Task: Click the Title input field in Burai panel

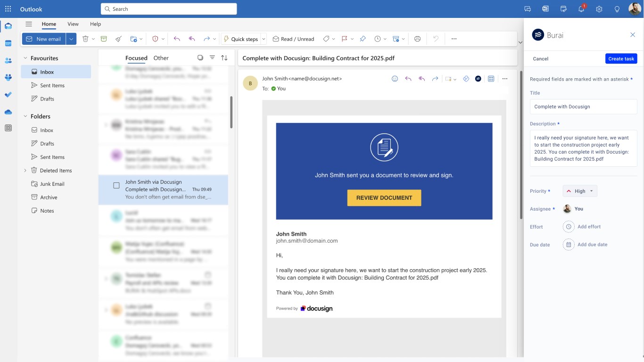Action: click(x=583, y=107)
